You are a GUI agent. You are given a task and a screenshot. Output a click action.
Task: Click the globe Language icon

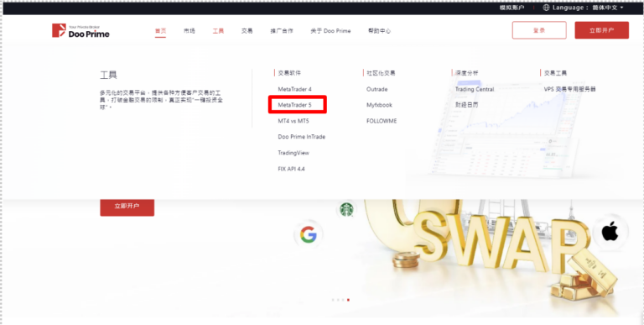[x=546, y=8]
